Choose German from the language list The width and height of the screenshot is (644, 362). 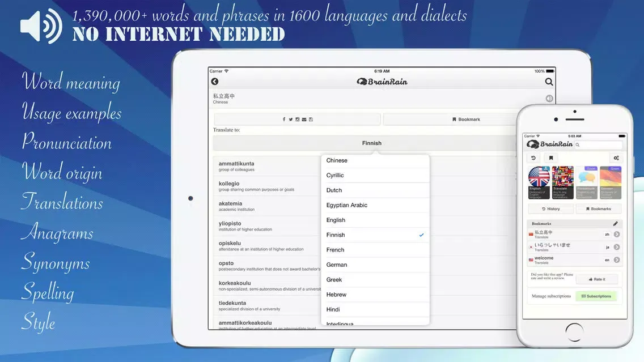(x=375, y=265)
